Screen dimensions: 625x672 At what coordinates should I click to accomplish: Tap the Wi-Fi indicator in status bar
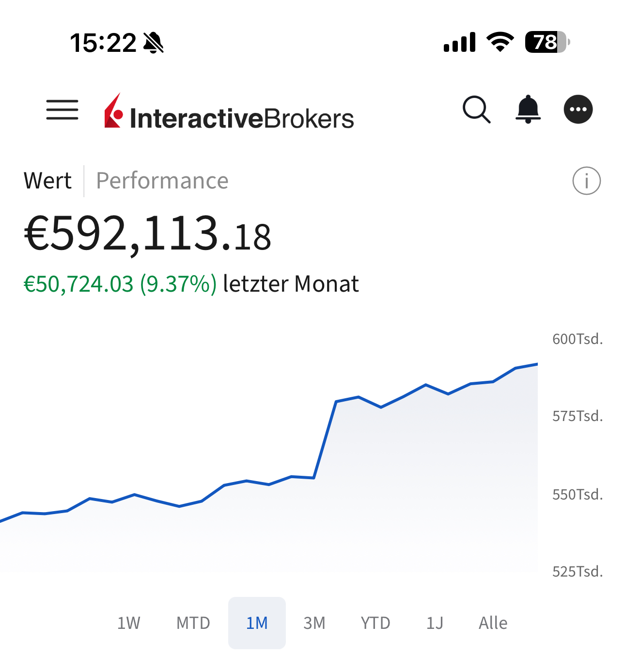(499, 43)
